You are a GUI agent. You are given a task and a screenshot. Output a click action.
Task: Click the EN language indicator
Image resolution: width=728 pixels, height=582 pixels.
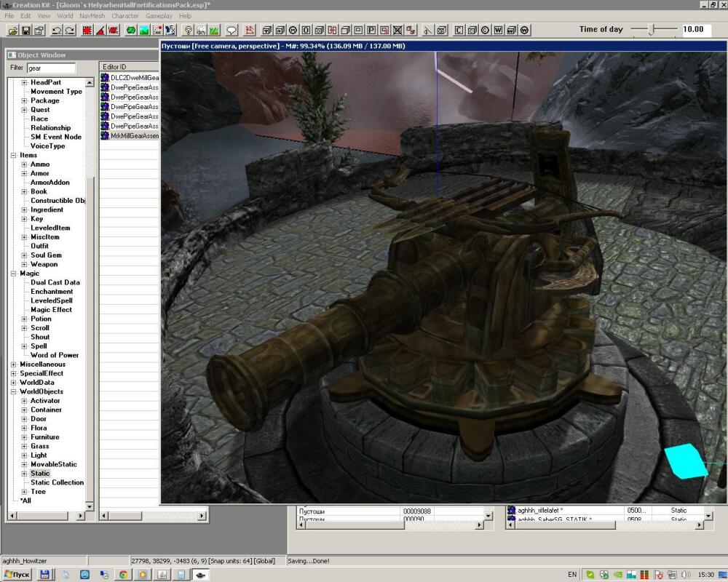pyautogui.click(x=572, y=575)
